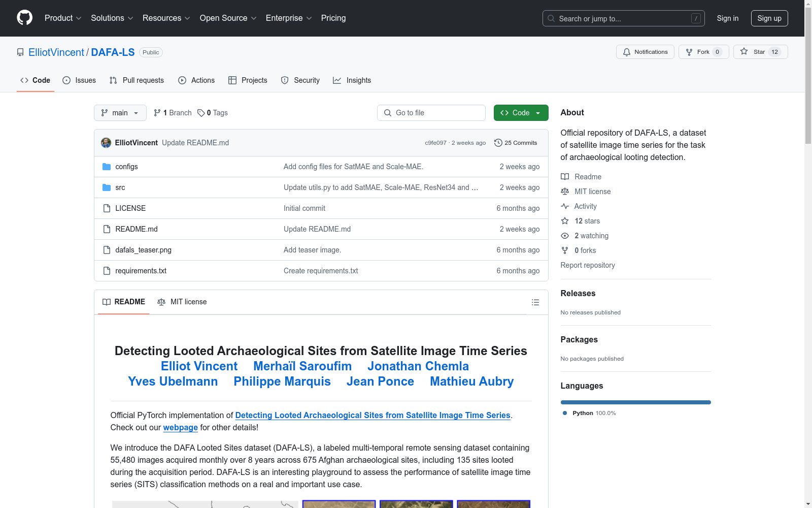Viewport: 812px width, 508px height.
Task: Click the Readme book icon in About
Action: [x=565, y=177]
